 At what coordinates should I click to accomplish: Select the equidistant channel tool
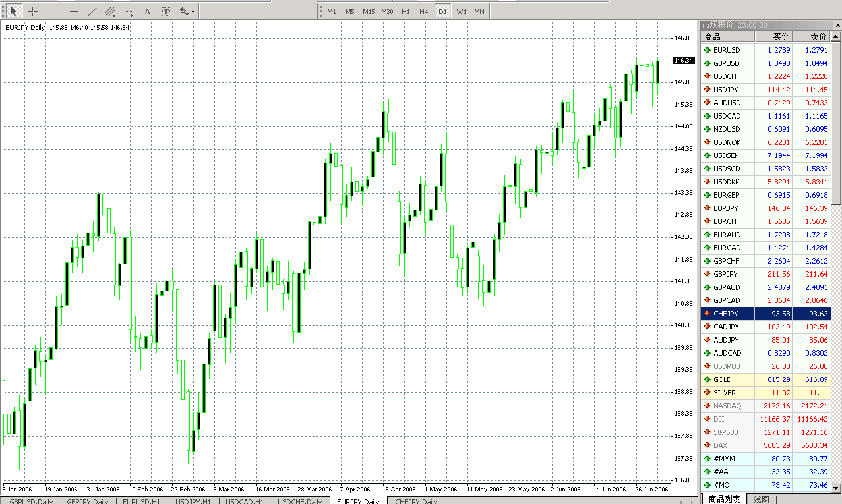110,11
